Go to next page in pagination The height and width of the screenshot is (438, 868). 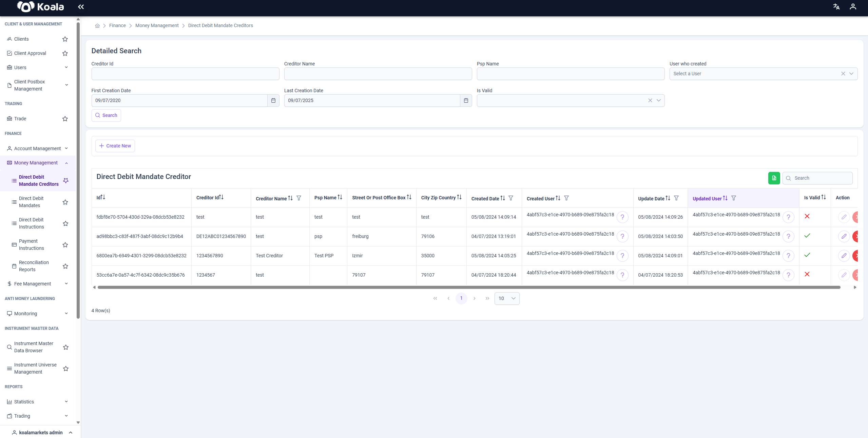[475, 298]
